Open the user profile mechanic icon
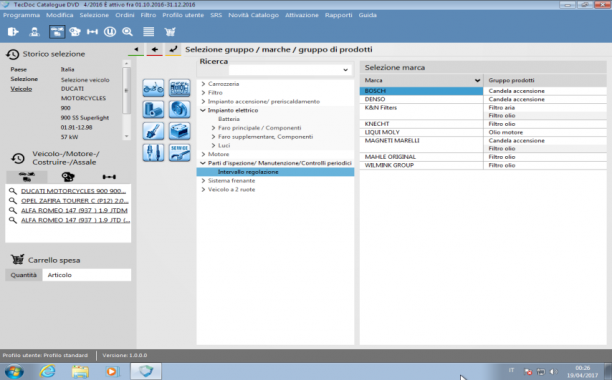 pyautogui.click(x=34, y=32)
